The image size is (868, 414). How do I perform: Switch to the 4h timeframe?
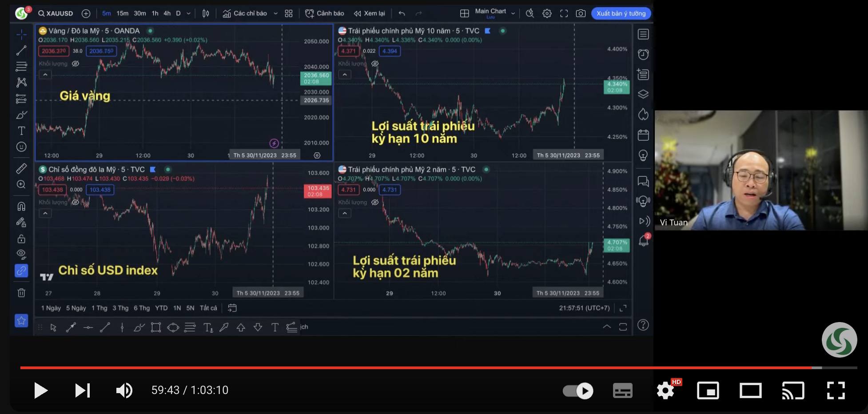tap(167, 13)
